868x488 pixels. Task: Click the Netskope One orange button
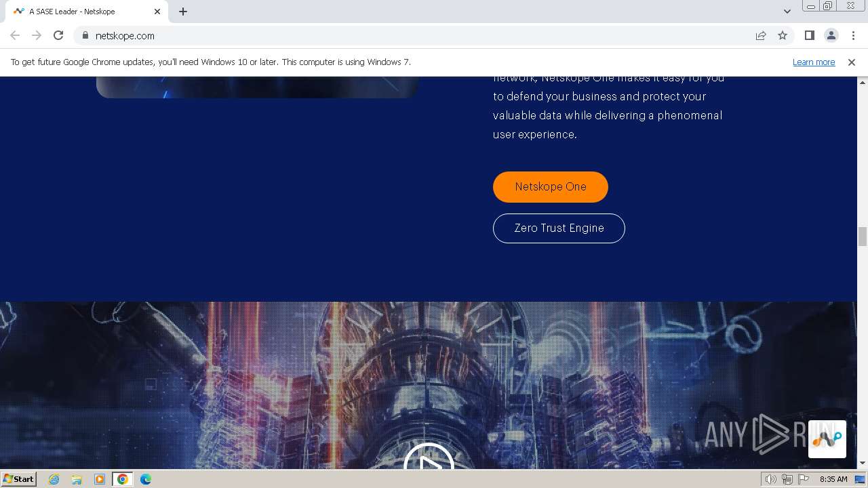pyautogui.click(x=551, y=187)
